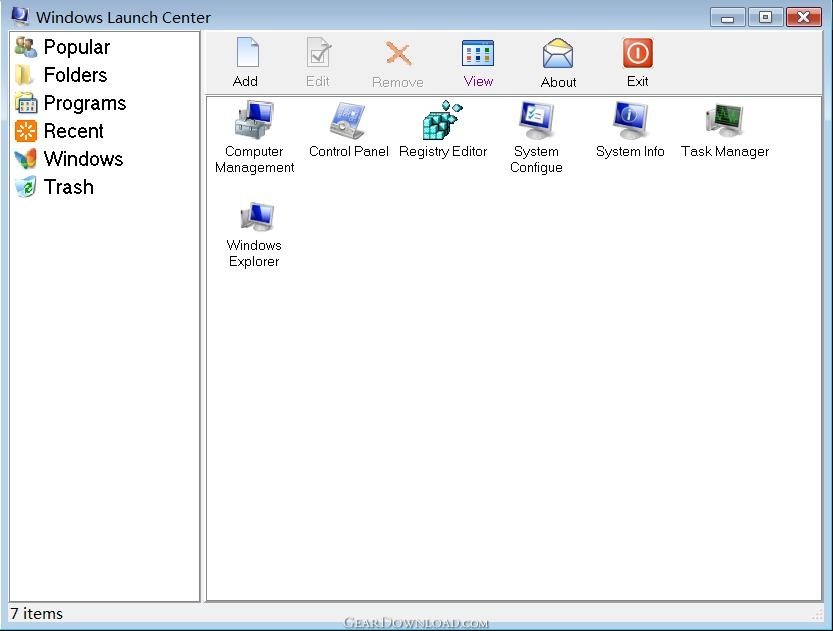This screenshot has width=833, height=631.
Task: Click the window resize grip
Action: (x=817, y=615)
